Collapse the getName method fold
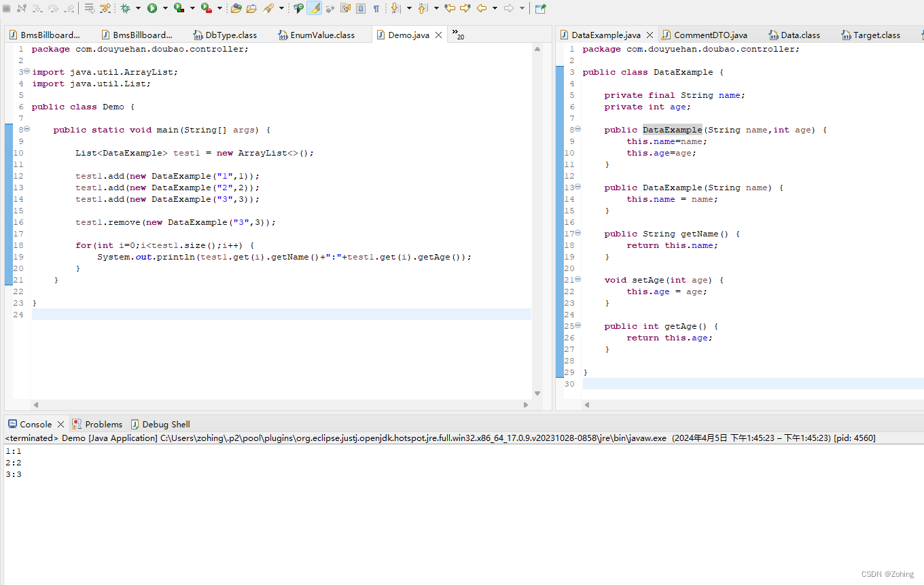 tap(578, 233)
